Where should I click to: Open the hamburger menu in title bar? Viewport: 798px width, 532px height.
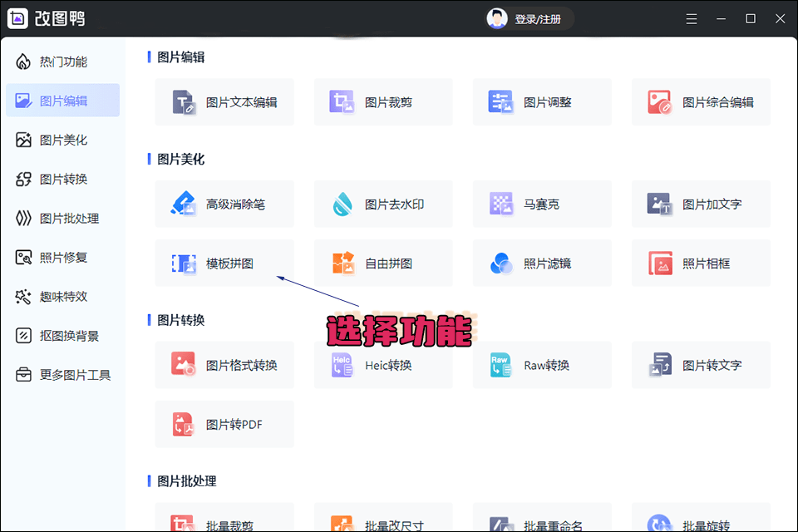(691, 19)
